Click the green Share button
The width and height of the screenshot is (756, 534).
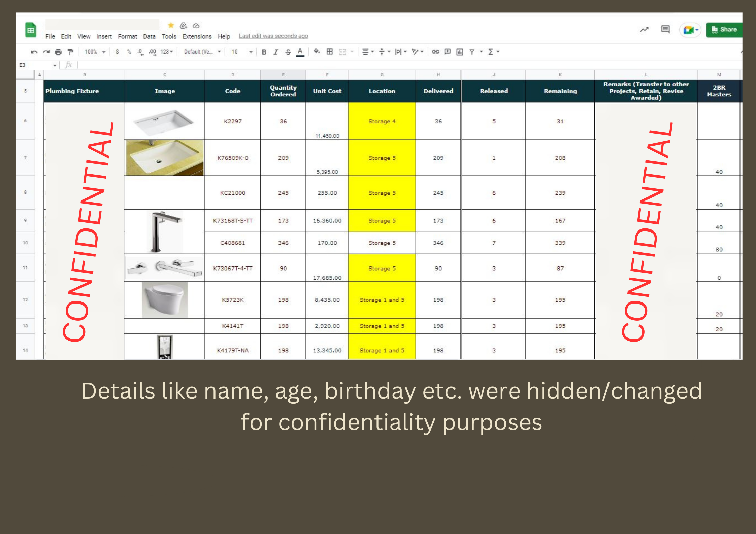pos(724,30)
